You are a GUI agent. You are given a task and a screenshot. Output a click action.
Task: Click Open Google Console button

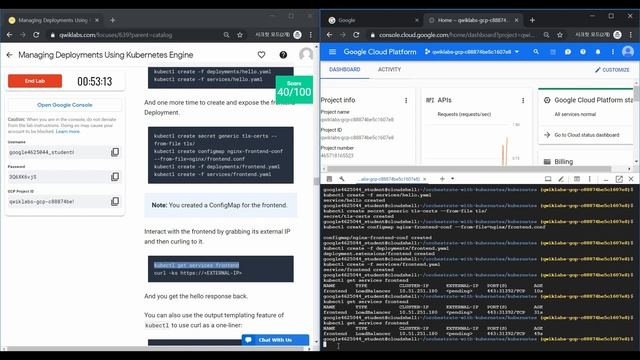pyautogui.click(x=64, y=105)
